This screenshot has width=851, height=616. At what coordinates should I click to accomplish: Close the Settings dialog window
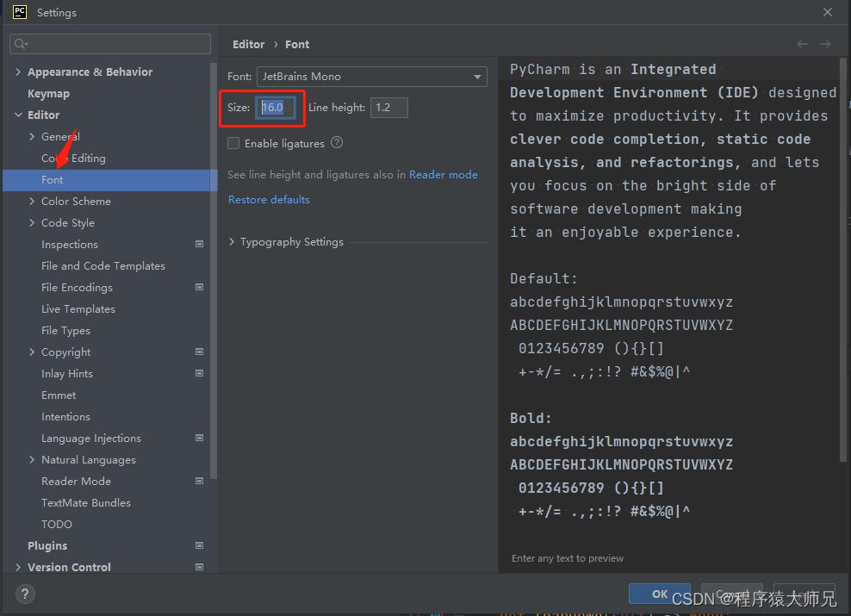pyautogui.click(x=827, y=12)
